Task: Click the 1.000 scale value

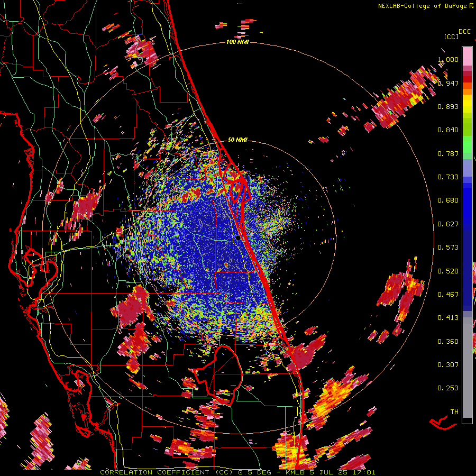Action: click(448, 59)
